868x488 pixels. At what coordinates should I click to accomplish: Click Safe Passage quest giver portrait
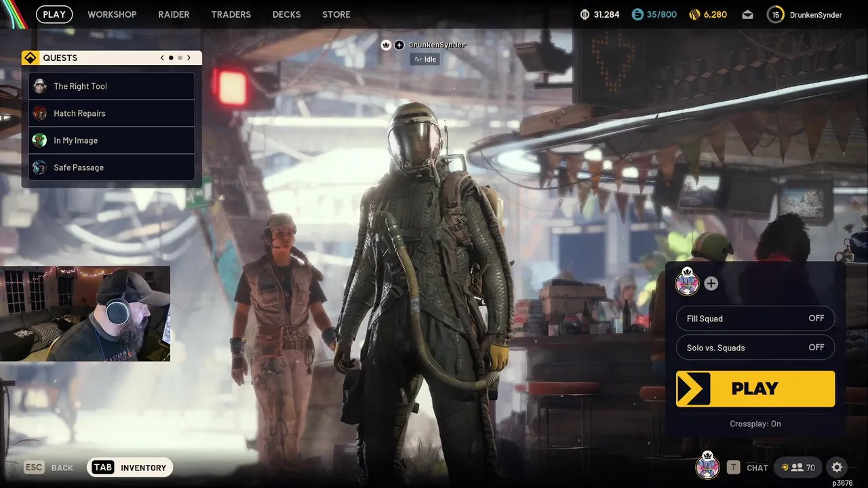point(40,167)
